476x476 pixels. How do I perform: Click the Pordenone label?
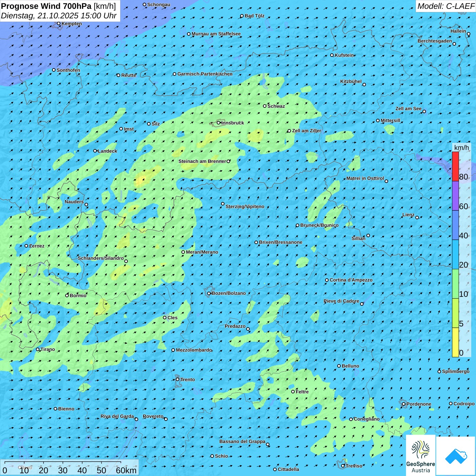pos(419,404)
